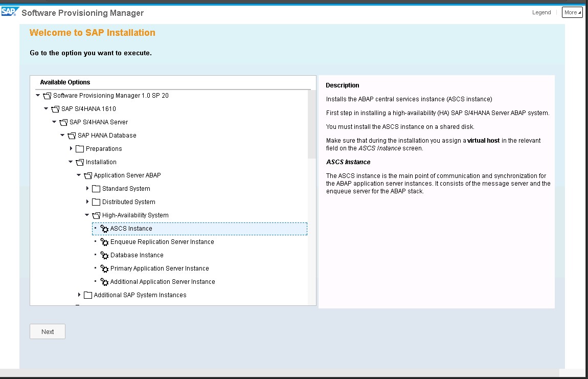The width and height of the screenshot is (588, 379).
Task: Expand the Preparations node
Action: [71, 149]
